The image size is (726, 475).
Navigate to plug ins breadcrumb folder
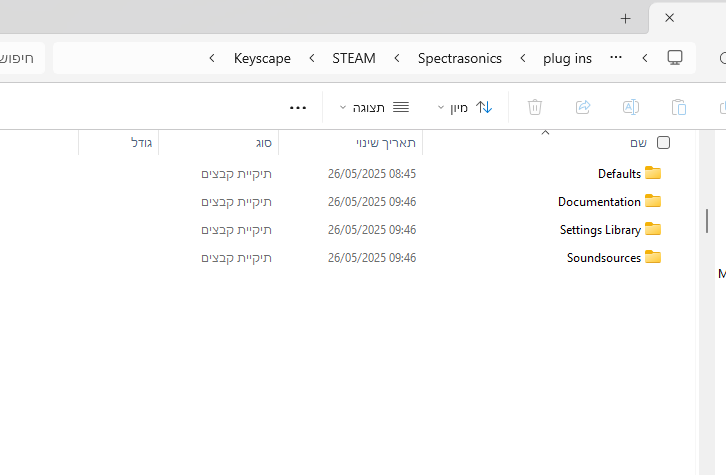click(567, 58)
